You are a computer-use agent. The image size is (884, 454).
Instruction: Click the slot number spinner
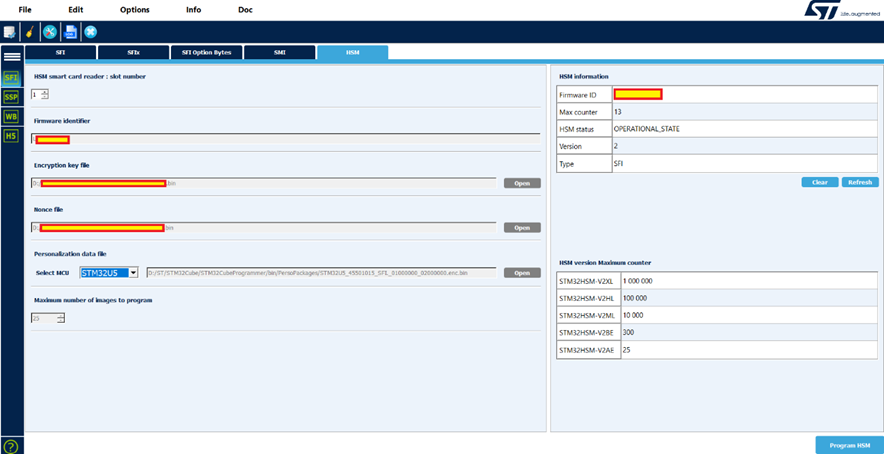40,94
